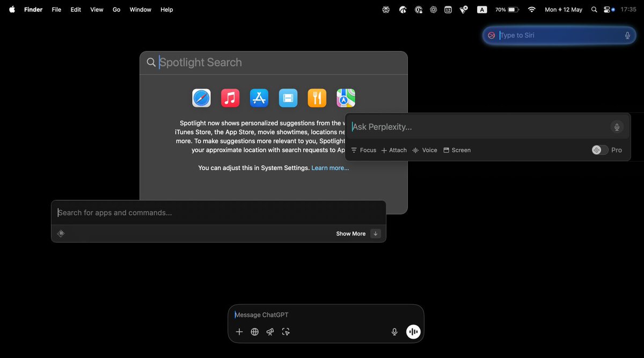Start ChatGPT voice mode waveform button
Screen dimensions: 644x358
coord(413,332)
